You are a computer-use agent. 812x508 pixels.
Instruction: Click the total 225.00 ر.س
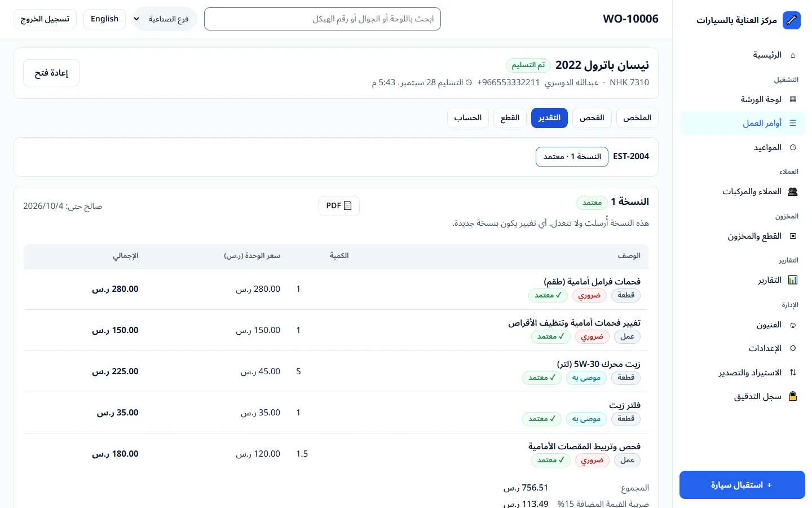tap(115, 371)
